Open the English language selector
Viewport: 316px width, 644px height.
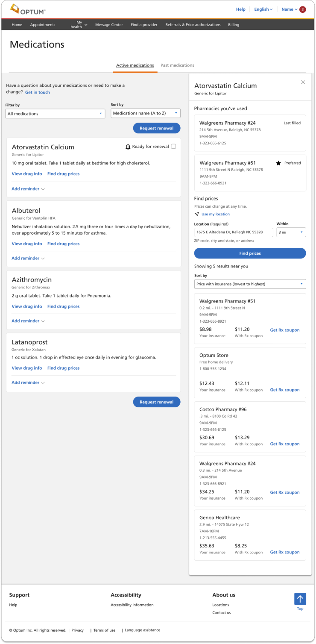[263, 9]
